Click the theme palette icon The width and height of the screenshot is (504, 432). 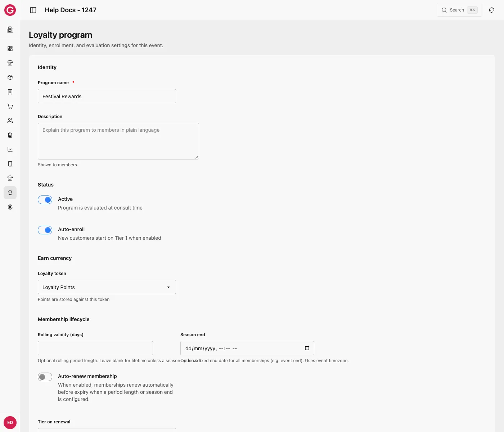(492, 10)
